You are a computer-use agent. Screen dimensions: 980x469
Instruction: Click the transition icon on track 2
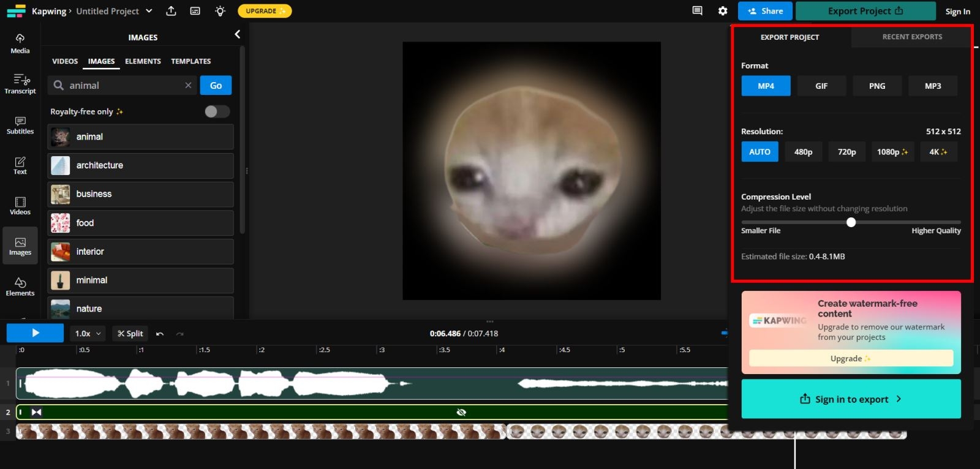(x=36, y=412)
